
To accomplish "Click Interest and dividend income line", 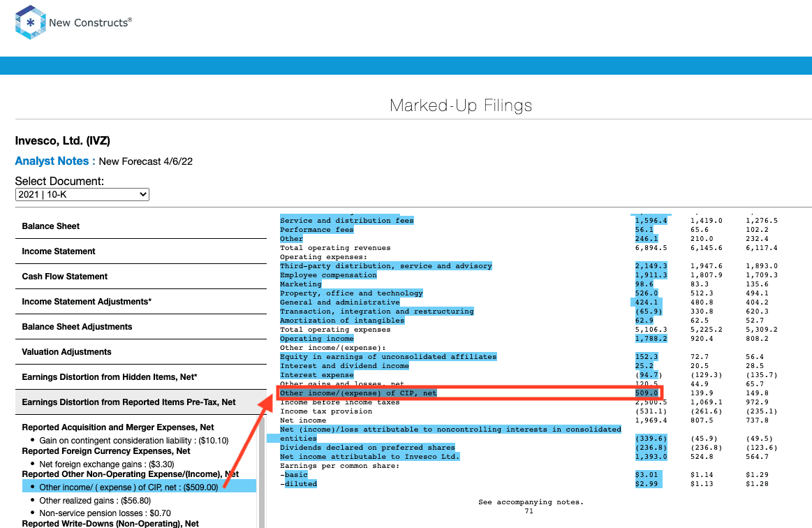I will point(345,366).
